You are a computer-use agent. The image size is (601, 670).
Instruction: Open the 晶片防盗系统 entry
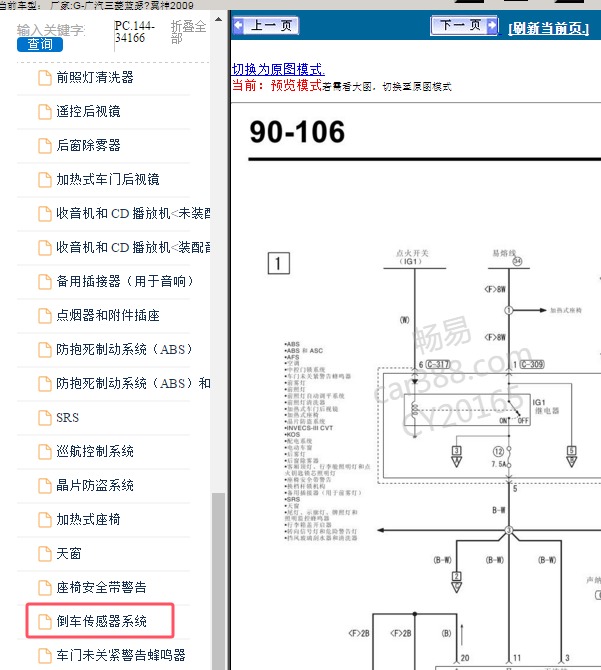coord(95,485)
